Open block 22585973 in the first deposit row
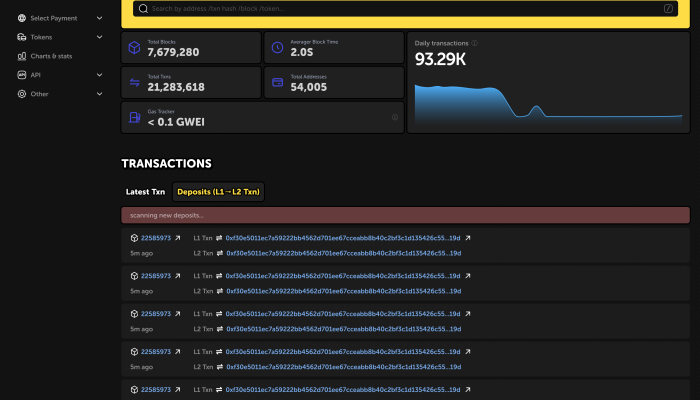Image resolution: width=700 pixels, height=400 pixels. tap(156, 238)
